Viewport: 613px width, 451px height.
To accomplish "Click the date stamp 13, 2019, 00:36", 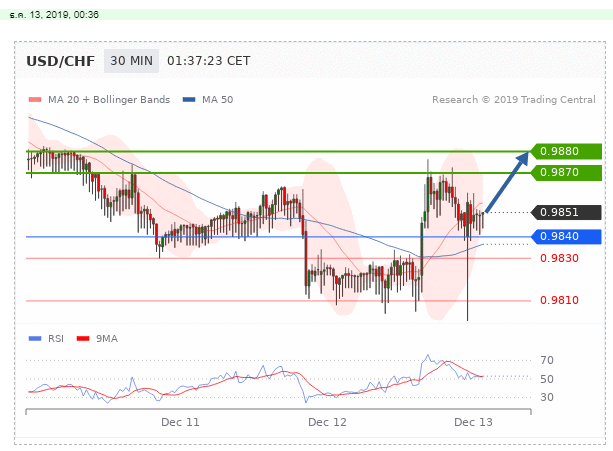I will [54, 15].
